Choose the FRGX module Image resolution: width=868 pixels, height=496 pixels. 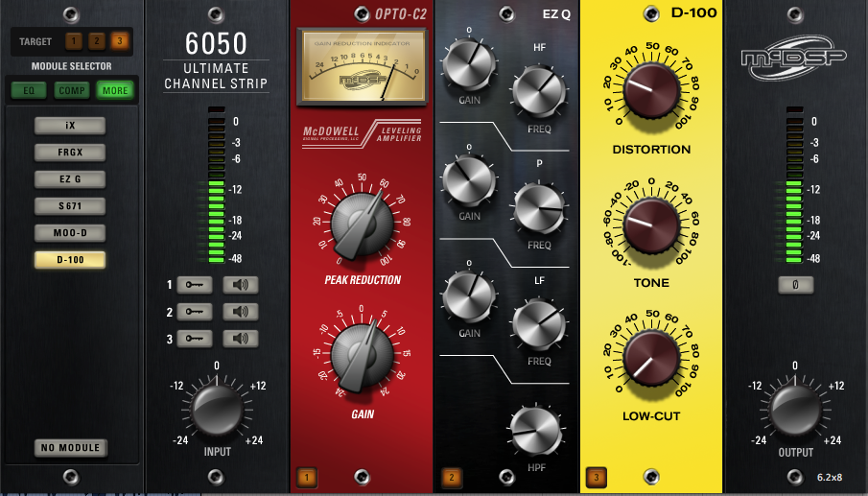coord(70,153)
